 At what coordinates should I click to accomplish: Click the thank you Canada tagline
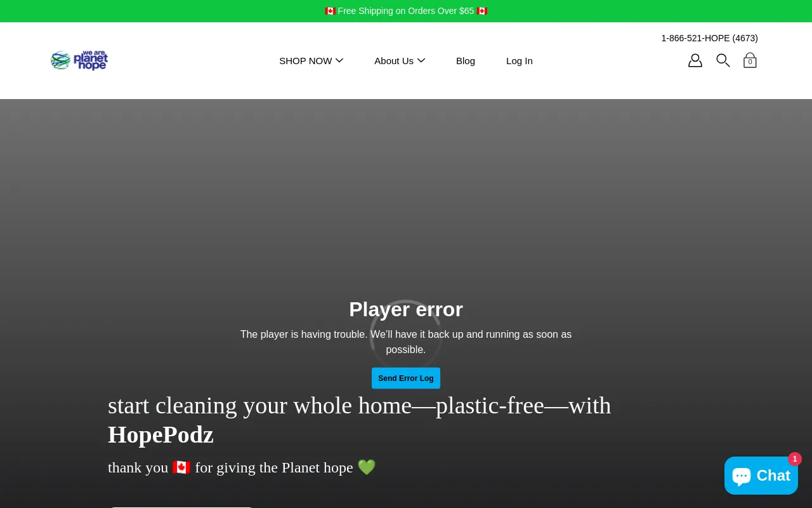(242, 467)
